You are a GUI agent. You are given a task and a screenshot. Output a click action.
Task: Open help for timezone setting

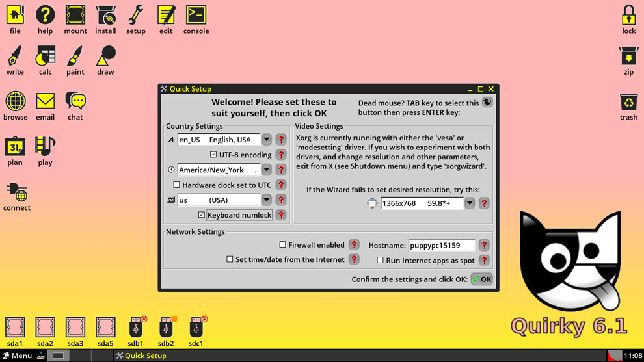coord(281,170)
